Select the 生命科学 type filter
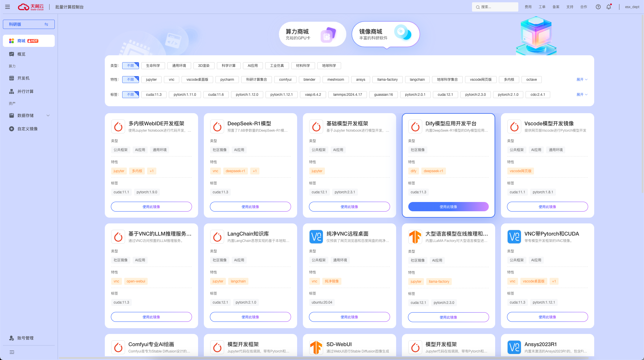 pos(153,66)
